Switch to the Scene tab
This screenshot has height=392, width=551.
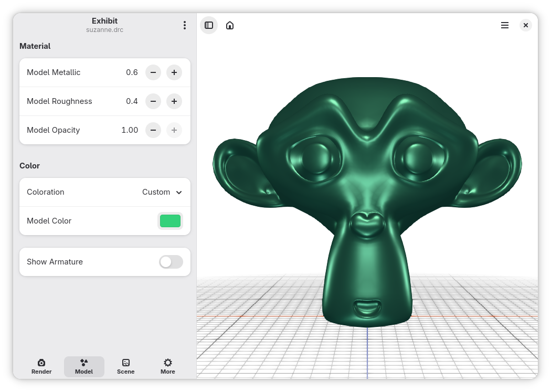126,367
